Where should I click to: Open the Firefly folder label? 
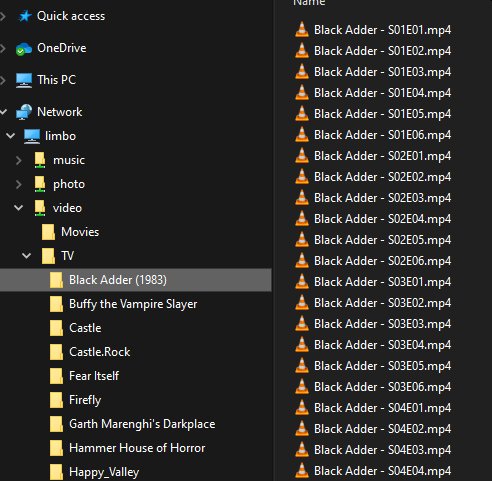point(85,400)
